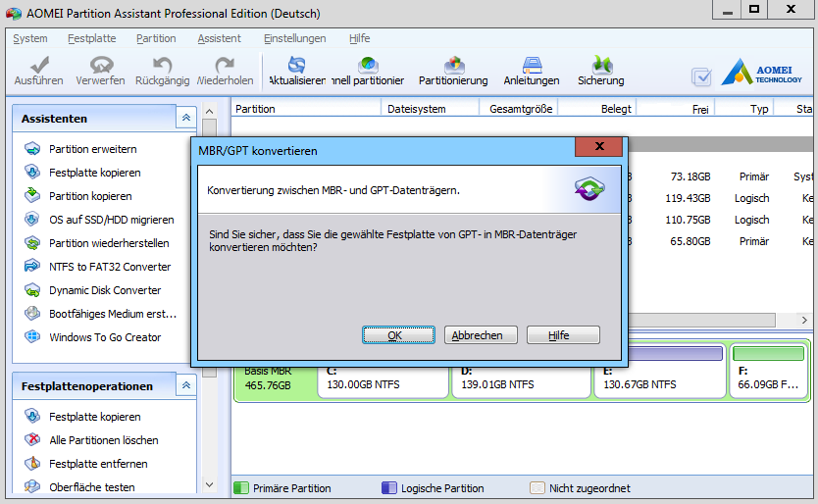This screenshot has height=504, width=818.
Task: Click Festplatte kopieren icon under Festplattenoperationen
Action: pos(32,417)
